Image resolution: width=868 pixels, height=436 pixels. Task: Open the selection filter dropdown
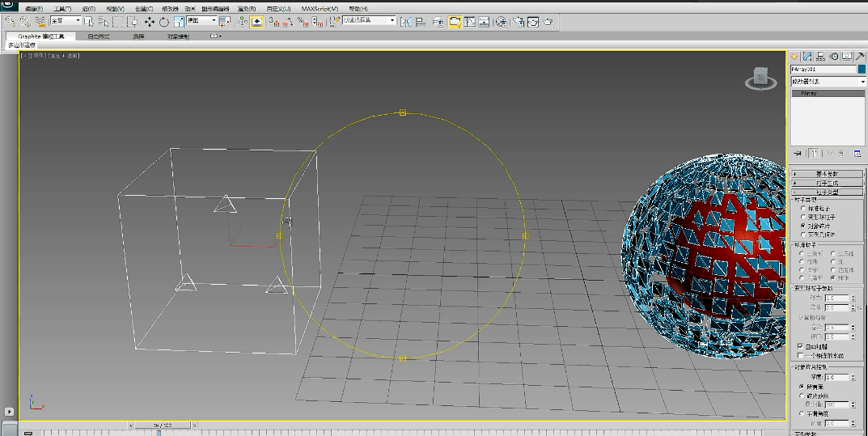(66, 20)
